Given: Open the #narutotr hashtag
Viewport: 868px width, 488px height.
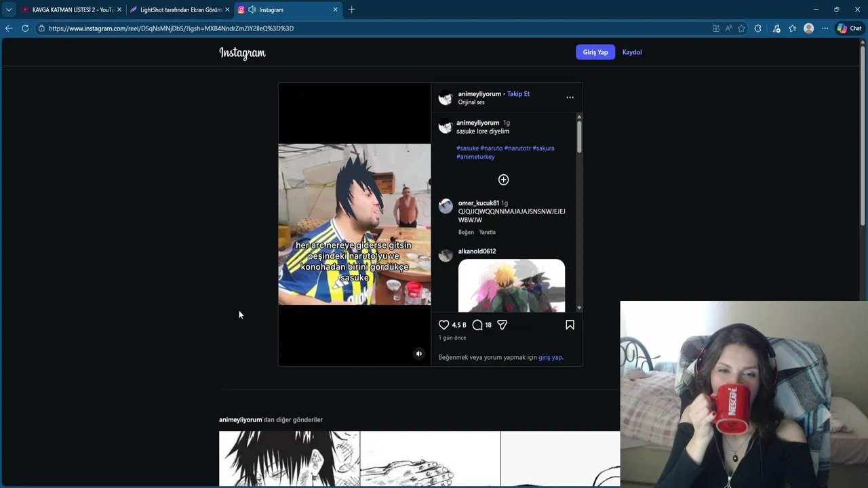Looking at the screenshot, I should click(x=517, y=148).
